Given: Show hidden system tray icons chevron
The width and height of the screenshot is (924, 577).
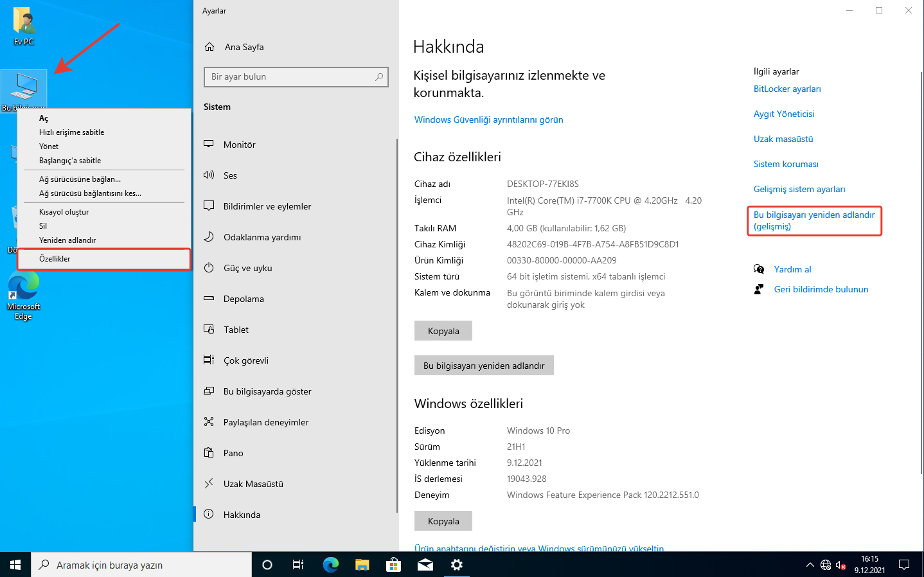Looking at the screenshot, I should (x=810, y=565).
